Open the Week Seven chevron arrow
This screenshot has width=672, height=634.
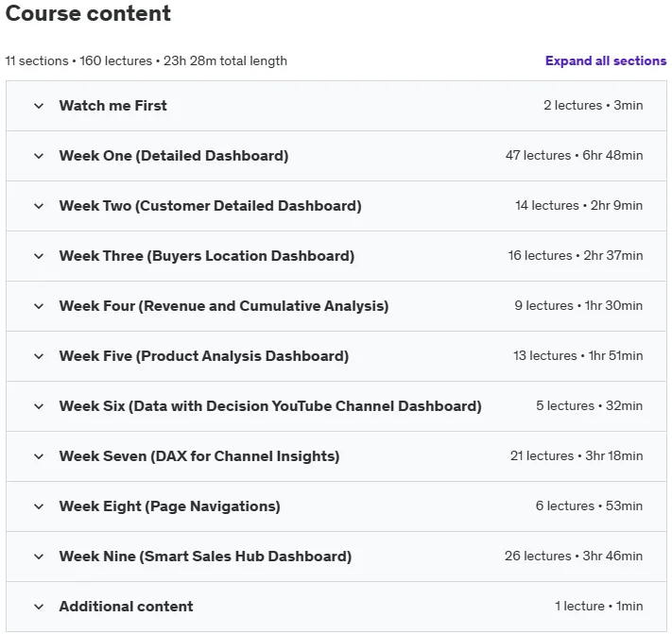tap(39, 456)
